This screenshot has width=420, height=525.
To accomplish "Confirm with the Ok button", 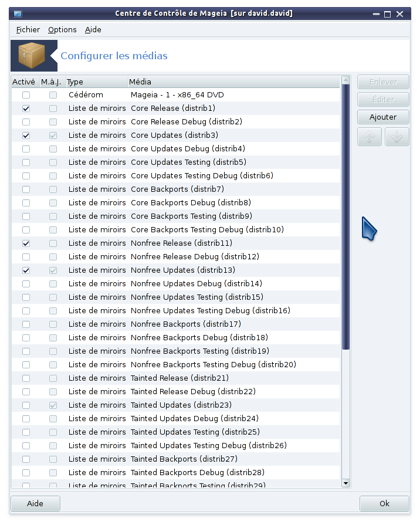I will click(x=384, y=503).
